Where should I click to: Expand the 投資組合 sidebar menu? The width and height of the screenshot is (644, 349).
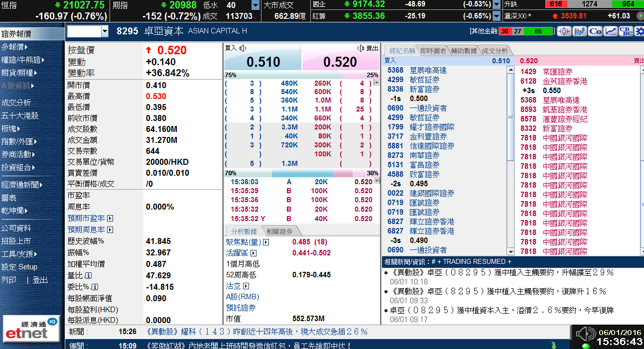click(x=17, y=167)
